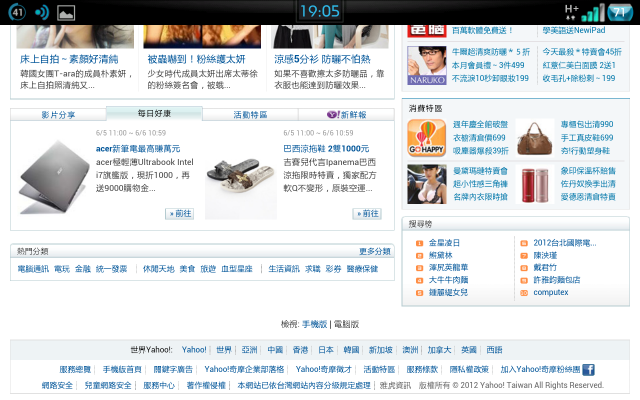The height and width of the screenshot is (400, 640).
Task: Open 巴西涼拖鞋 2雙1000元 headline
Action: [326, 149]
